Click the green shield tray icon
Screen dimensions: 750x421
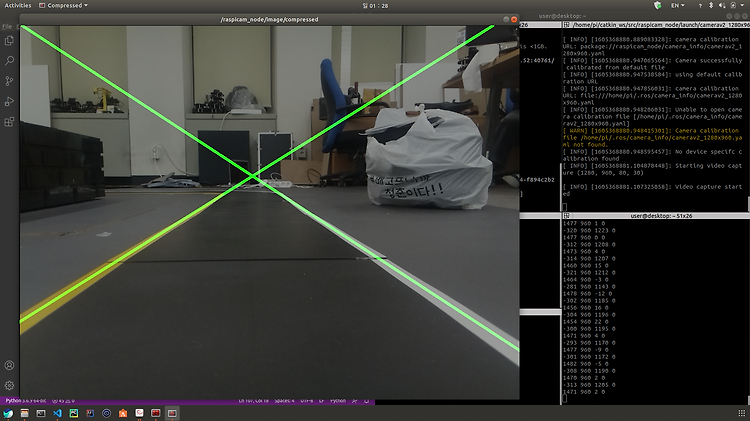click(x=658, y=5)
